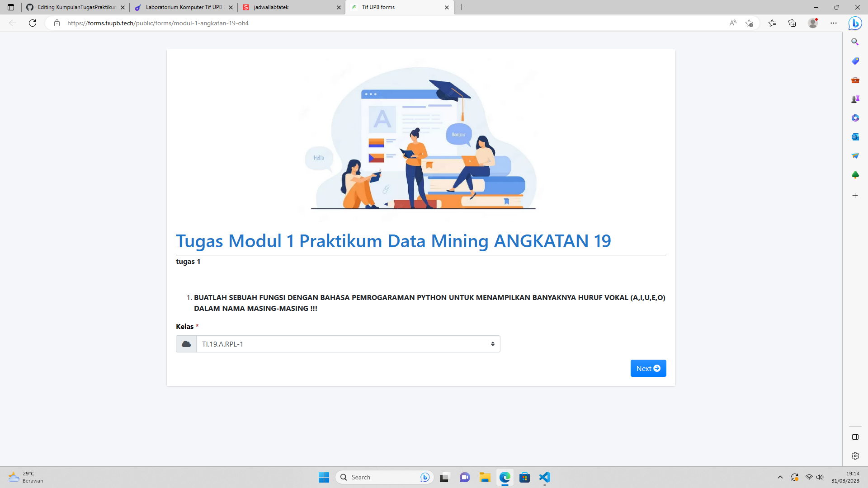Open Search from the Edge sidebar
Image resolution: width=868 pixels, height=488 pixels.
click(x=855, y=42)
